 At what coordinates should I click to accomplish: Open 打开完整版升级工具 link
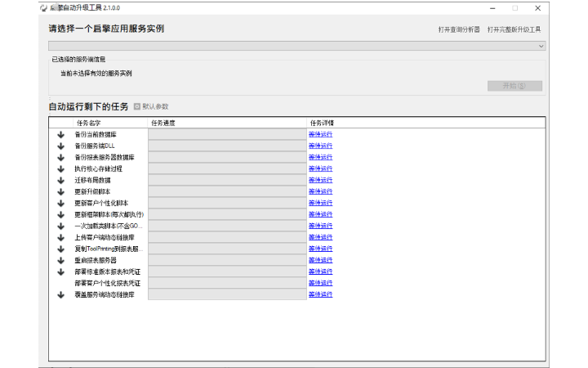(x=514, y=29)
